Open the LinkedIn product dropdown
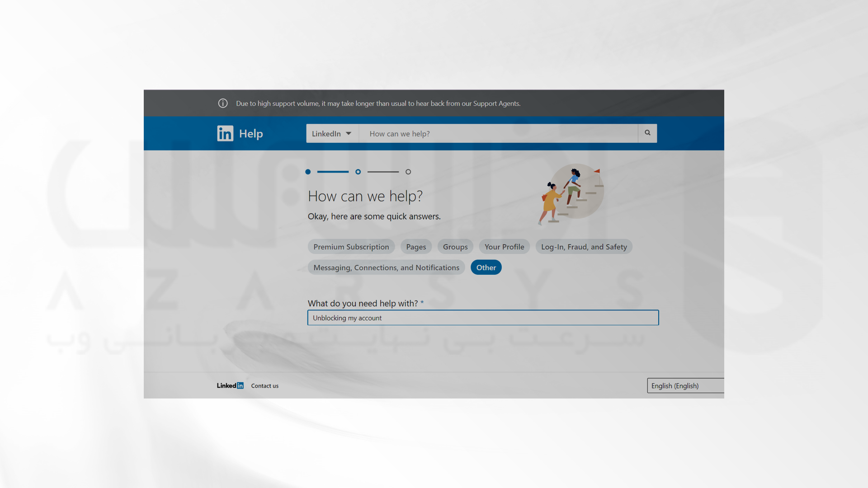Viewport: 868px width, 488px height. coord(332,134)
